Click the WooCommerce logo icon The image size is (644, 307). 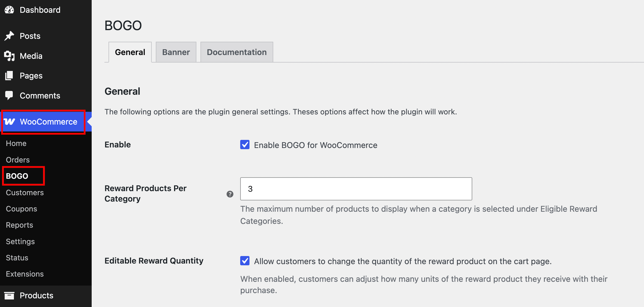(x=9, y=122)
